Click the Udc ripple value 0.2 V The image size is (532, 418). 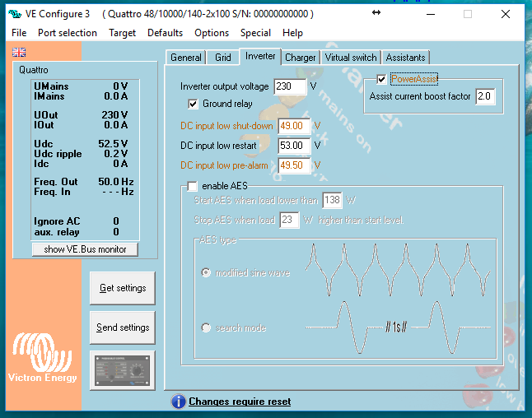click(x=115, y=154)
